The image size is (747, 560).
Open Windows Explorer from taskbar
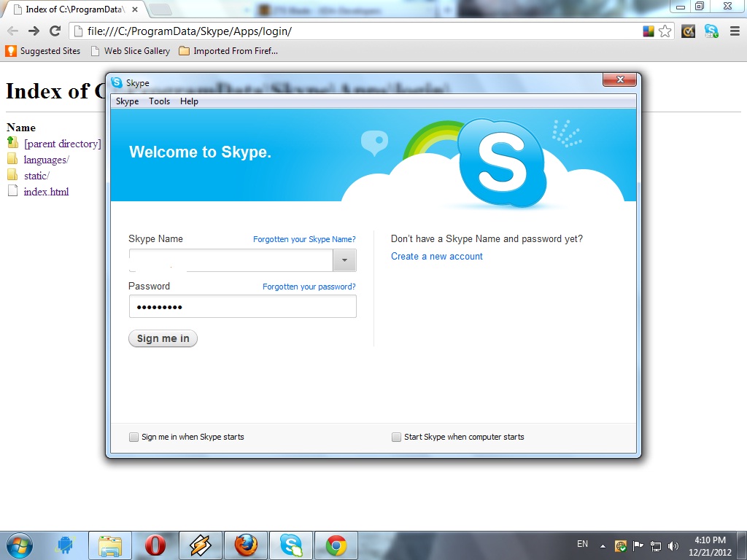[x=110, y=545]
